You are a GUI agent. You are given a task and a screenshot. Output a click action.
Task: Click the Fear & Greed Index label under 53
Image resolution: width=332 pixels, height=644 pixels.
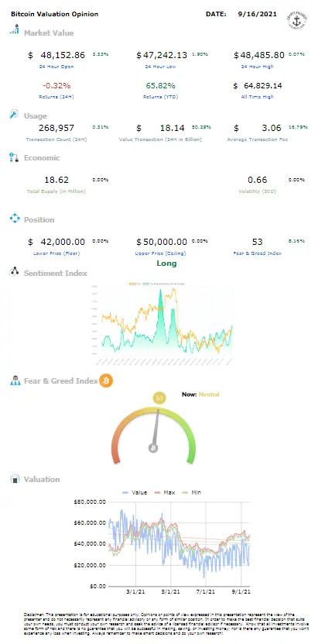pos(258,253)
